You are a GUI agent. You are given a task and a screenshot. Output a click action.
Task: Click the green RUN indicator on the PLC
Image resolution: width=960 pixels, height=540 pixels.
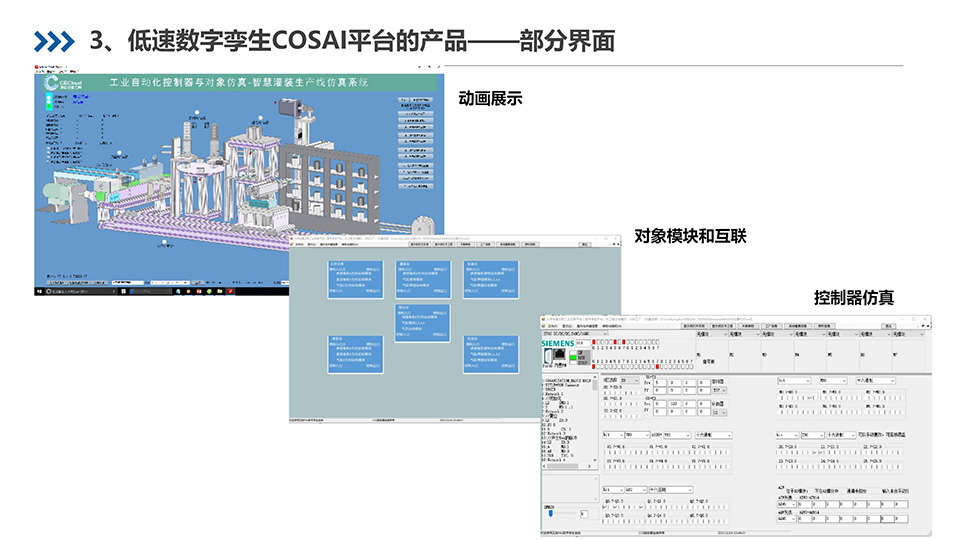click(x=571, y=355)
